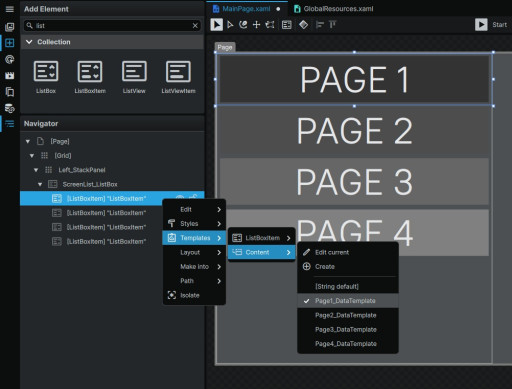Image resolution: width=512 pixels, height=389 pixels.
Task: Click the highlighted ListBoxItem row
Action: click(x=112, y=199)
